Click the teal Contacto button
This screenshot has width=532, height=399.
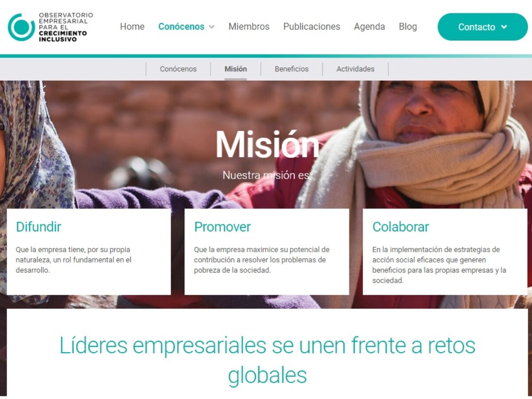click(x=483, y=27)
